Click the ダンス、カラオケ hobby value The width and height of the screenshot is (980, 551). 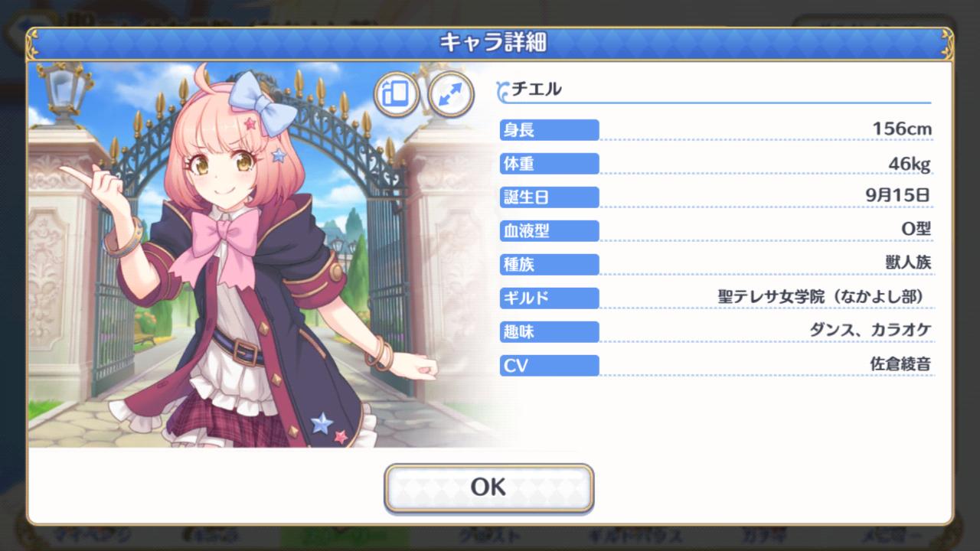(x=871, y=330)
